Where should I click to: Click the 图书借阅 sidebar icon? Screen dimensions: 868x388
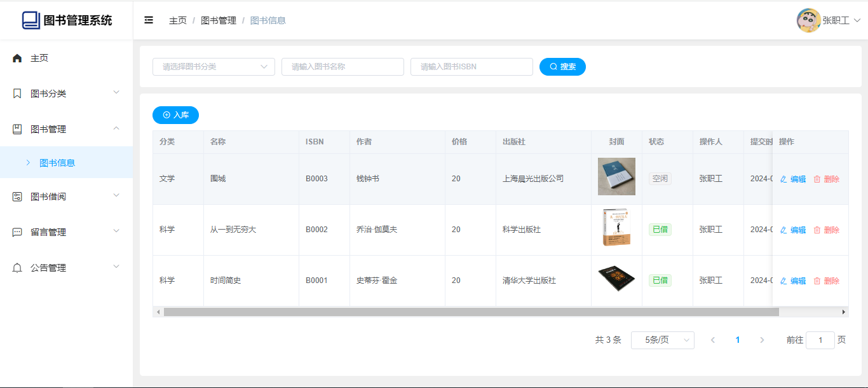coord(17,197)
